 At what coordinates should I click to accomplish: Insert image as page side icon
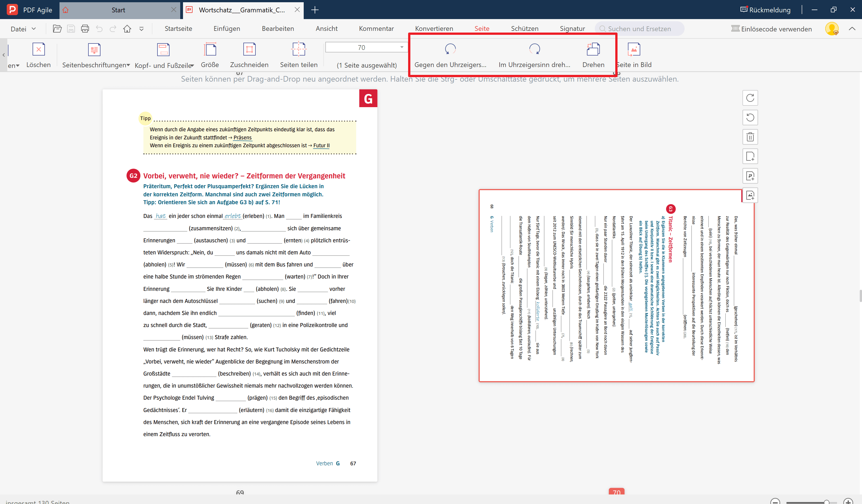pos(750,195)
